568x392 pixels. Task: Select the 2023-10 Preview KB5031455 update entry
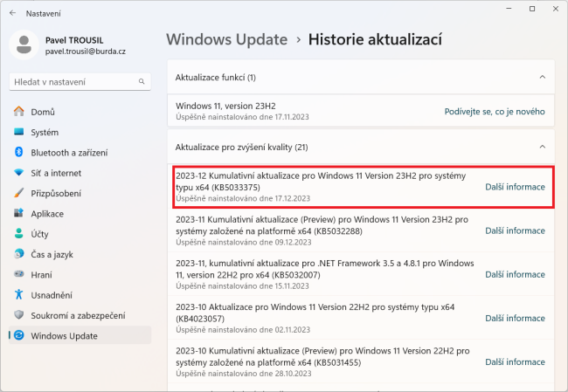[361, 361]
